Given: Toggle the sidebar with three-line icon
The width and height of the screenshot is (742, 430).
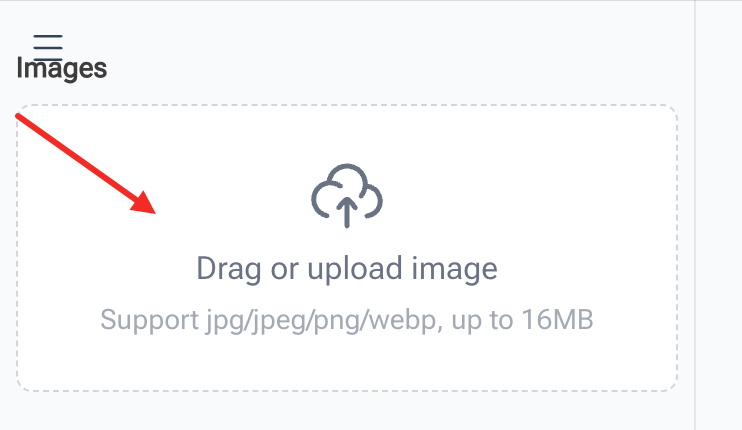Looking at the screenshot, I should (x=48, y=47).
